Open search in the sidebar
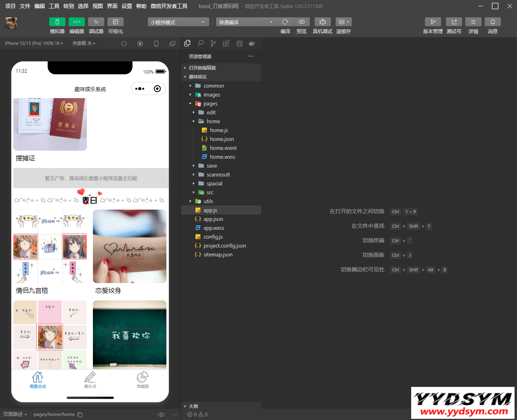Screen dimensions: 517x420 pos(200,43)
